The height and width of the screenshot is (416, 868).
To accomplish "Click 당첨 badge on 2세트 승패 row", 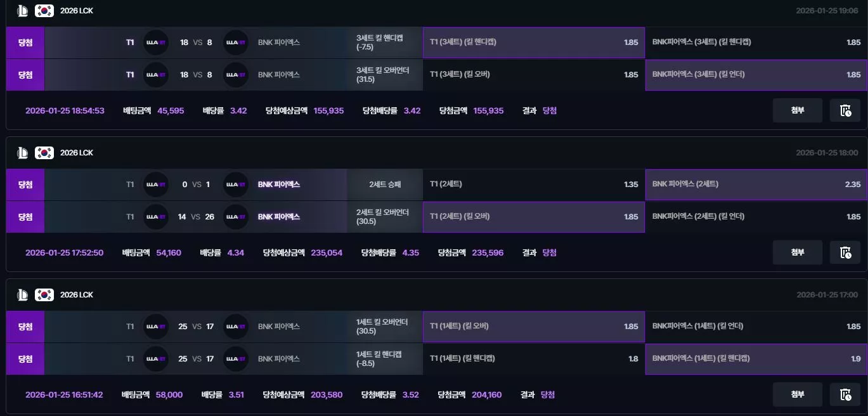I will click(25, 185).
